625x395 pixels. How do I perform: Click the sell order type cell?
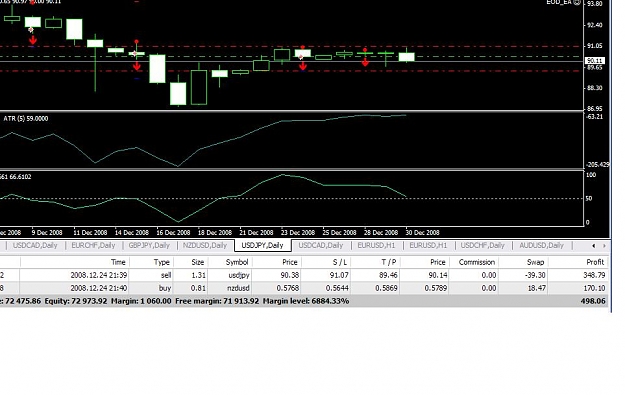tap(166, 275)
